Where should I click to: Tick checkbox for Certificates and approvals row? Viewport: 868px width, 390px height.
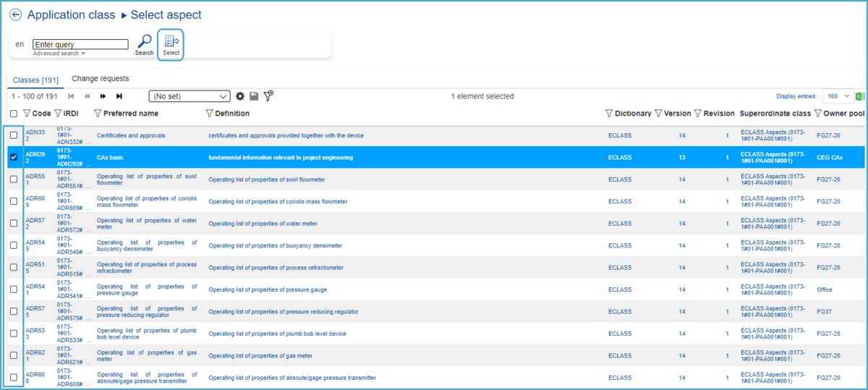pyautogui.click(x=14, y=135)
